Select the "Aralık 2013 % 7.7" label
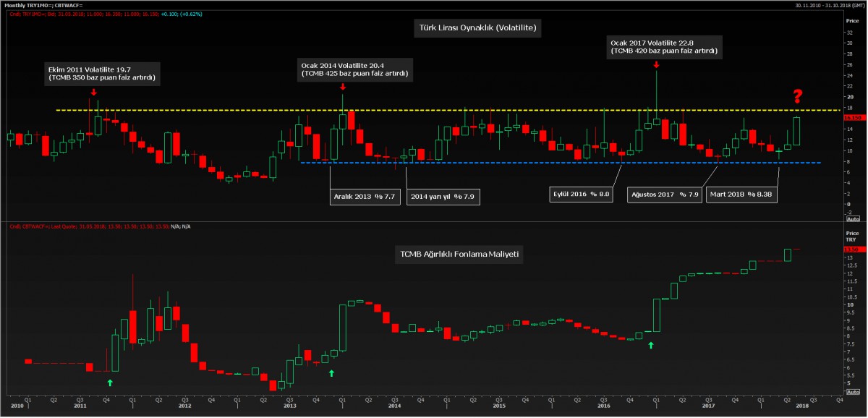This screenshot has width=868, height=418. 365,196
